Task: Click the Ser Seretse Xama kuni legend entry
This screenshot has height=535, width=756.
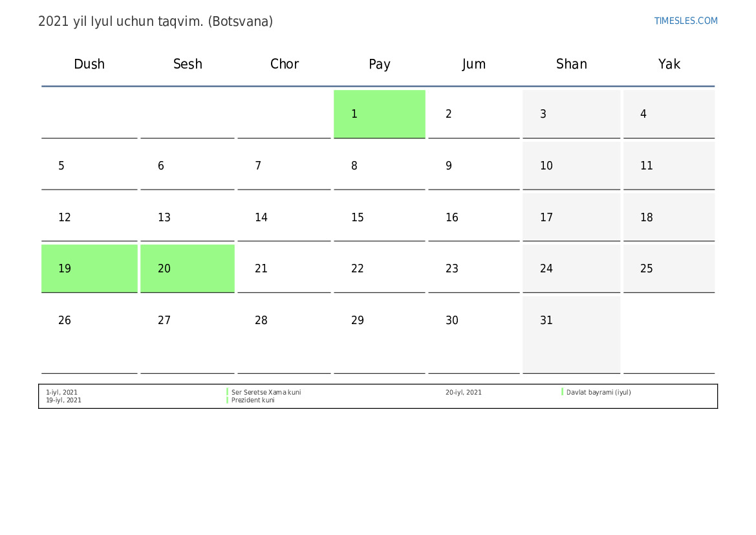Action: (266, 392)
